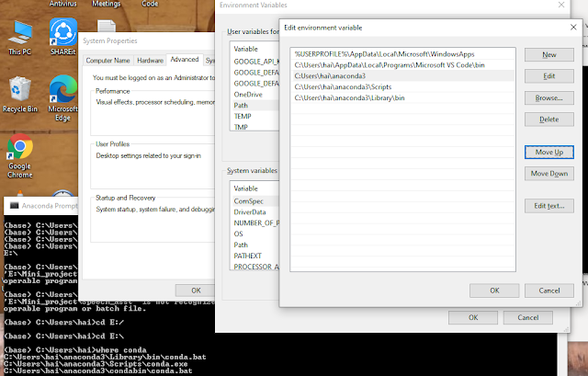Viewport: 588px width, 376px height.
Task: Select the TMP user variable row
Action: pos(255,127)
